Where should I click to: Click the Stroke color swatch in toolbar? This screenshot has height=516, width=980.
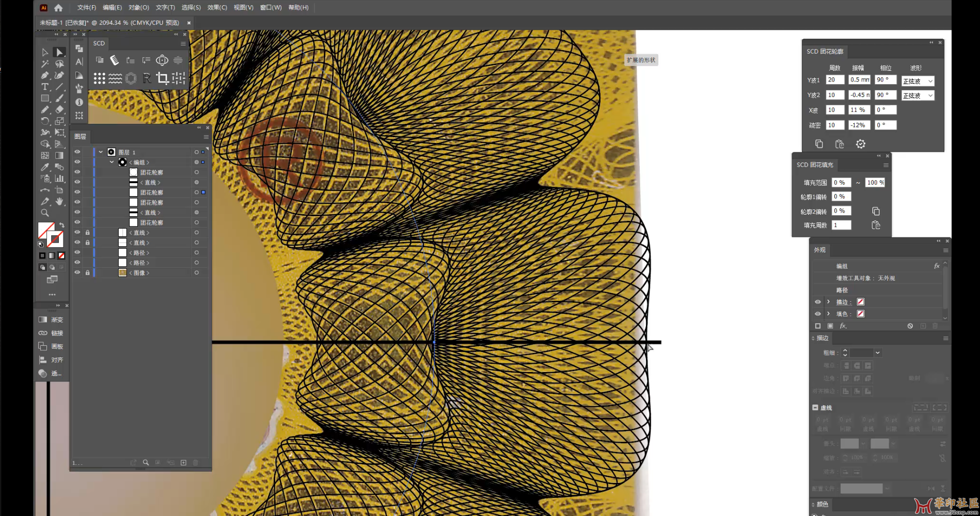pos(55,239)
